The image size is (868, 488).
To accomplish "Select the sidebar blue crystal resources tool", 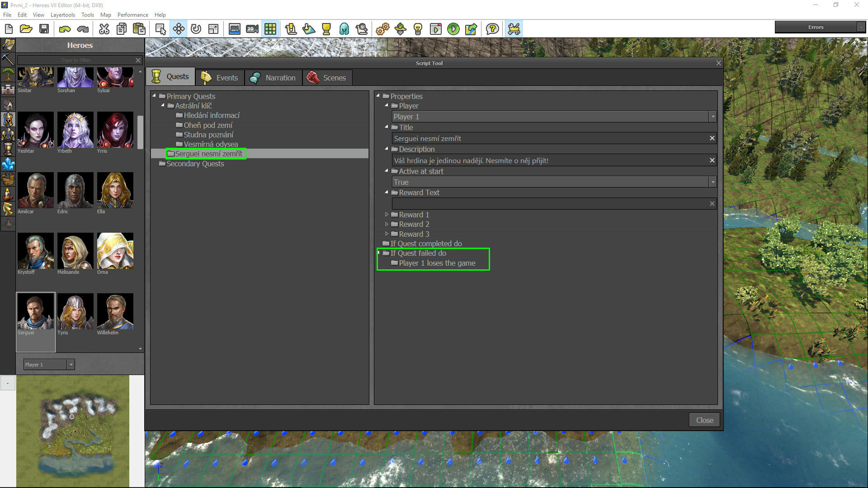I will (8, 164).
